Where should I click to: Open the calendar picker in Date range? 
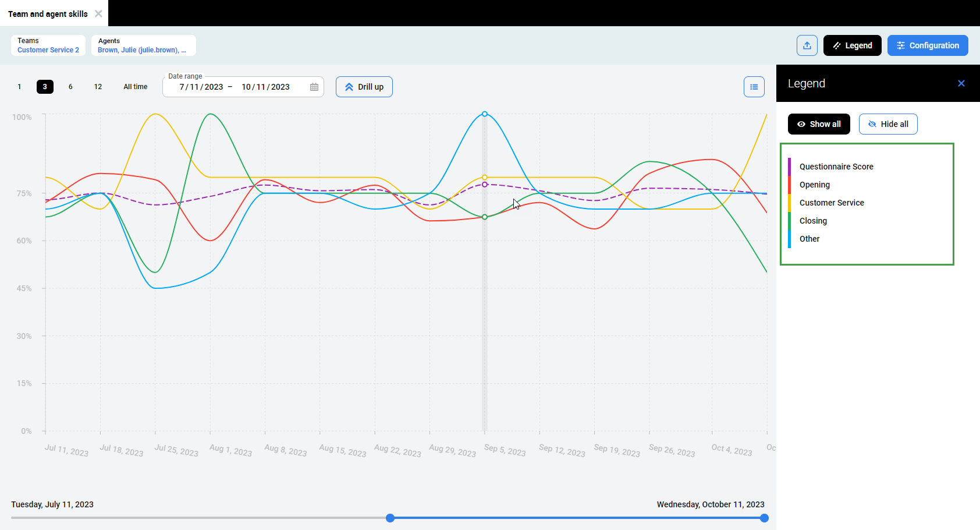314,87
